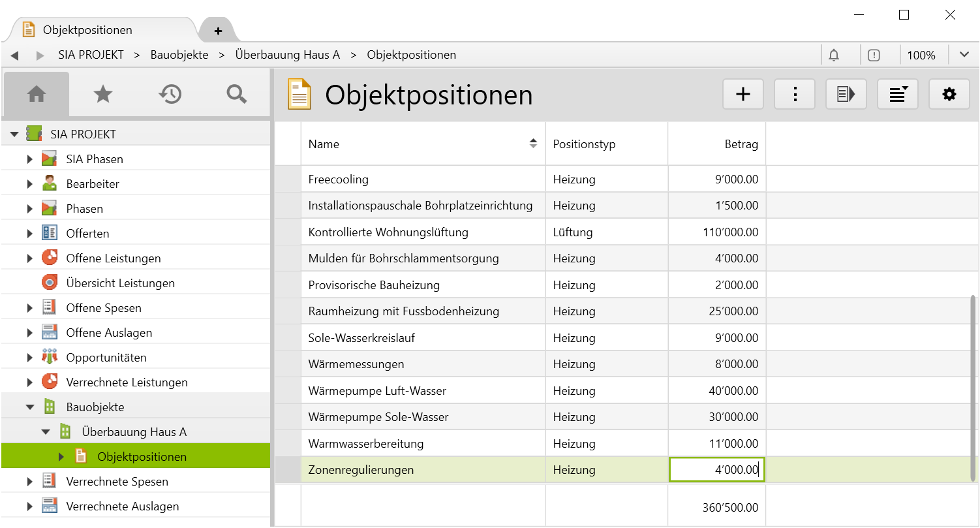This screenshot has height=528, width=980.
Task: Toggle the side detail panel icon
Action: pos(846,95)
